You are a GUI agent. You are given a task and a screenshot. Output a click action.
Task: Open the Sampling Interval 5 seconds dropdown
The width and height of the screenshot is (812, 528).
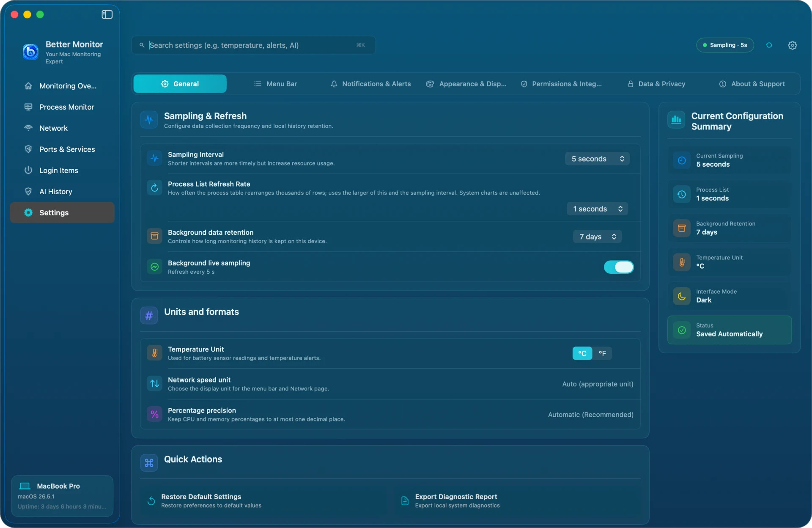(x=597, y=159)
